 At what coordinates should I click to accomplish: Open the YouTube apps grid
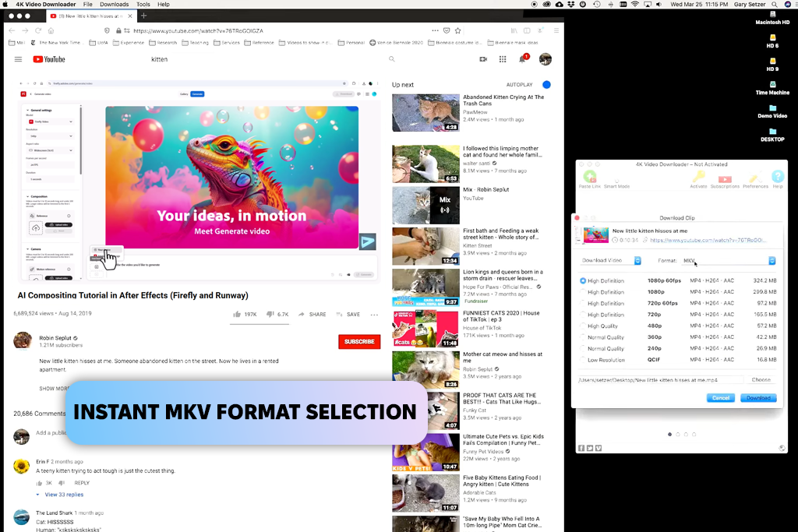tap(503, 59)
